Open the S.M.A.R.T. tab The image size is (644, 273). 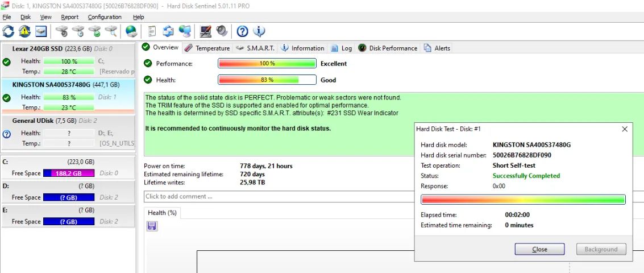tap(255, 48)
